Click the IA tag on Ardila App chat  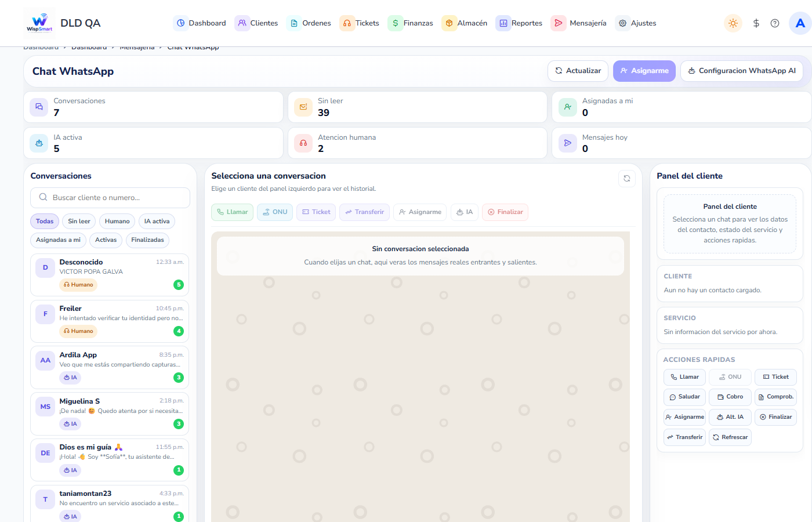[x=70, y=378]
